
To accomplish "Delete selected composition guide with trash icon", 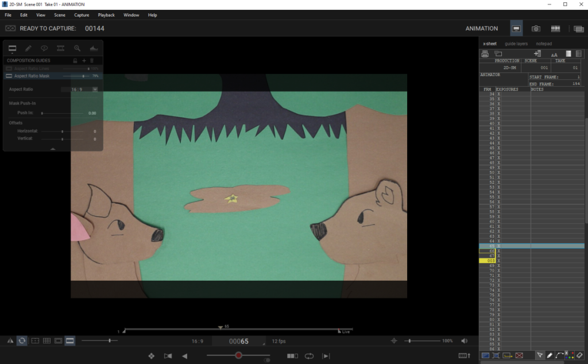I will [92, 60].
